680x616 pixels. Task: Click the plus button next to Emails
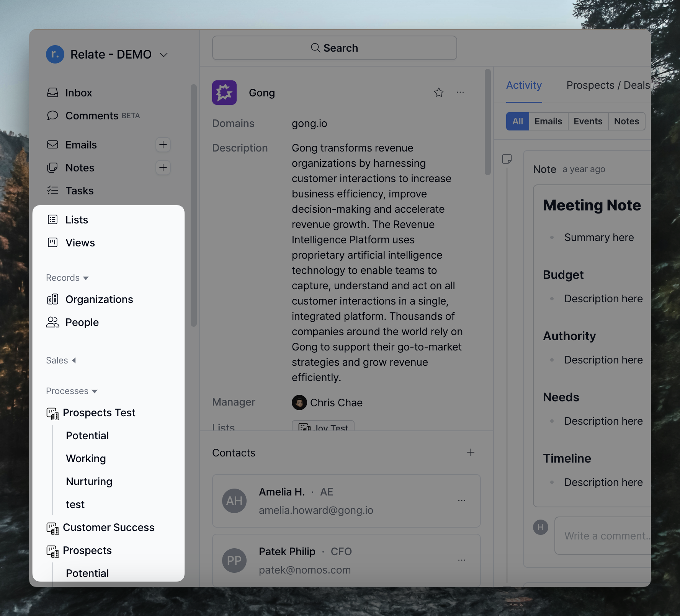pyautogui.click(x=163, y=145)
